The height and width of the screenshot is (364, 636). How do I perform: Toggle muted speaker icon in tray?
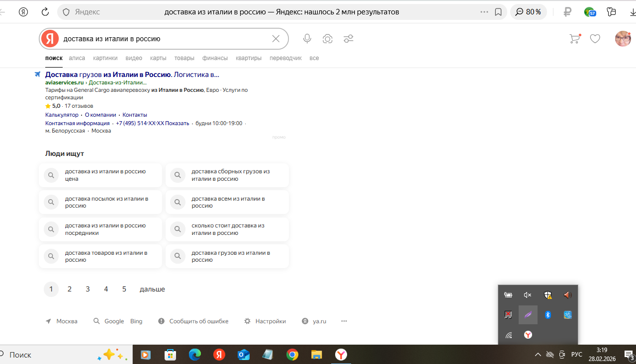click(x=528, y=295)
